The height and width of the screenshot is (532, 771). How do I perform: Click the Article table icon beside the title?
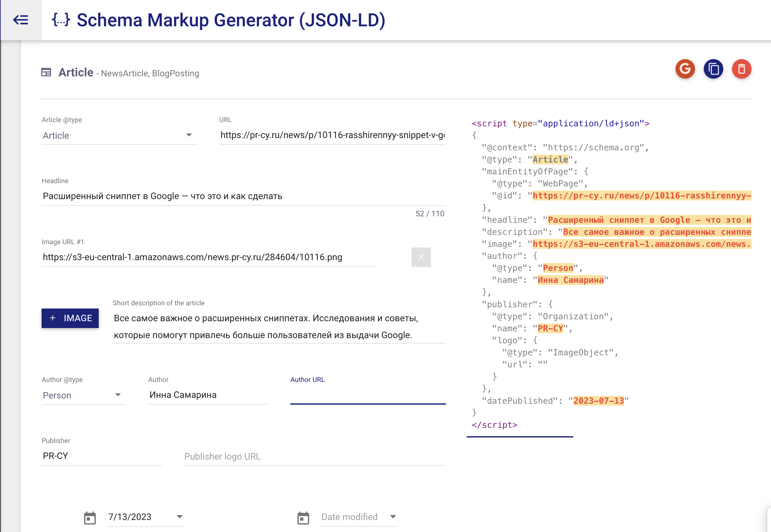click(46, 72)
